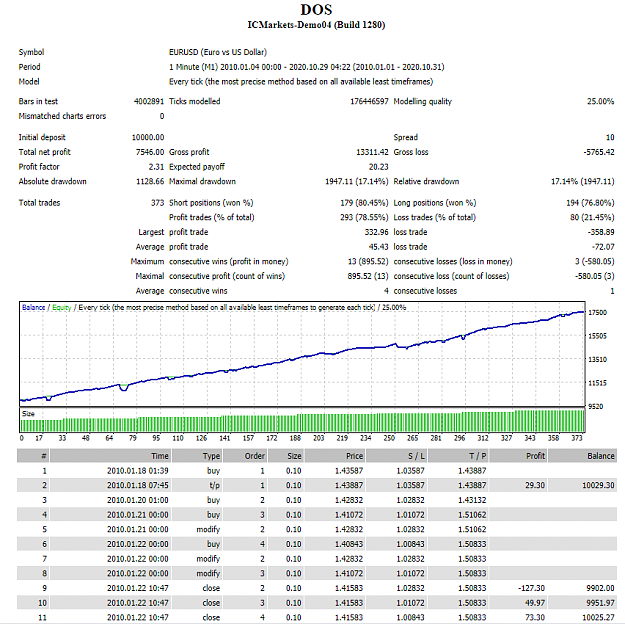Click the 373 tick label below chart
The height and width of the screenshot is (624, 625).
pyautogui.click(x=577, y=438)
